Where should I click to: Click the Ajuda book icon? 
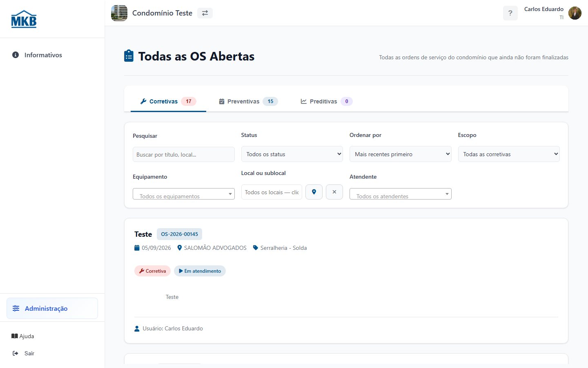point(14,336)
